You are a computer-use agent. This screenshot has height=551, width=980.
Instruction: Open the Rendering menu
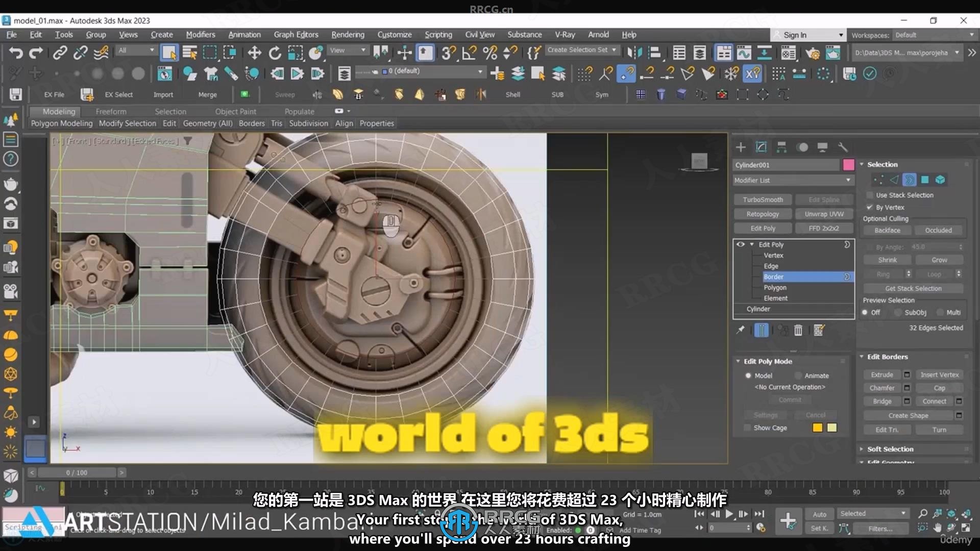coord(348,35)
